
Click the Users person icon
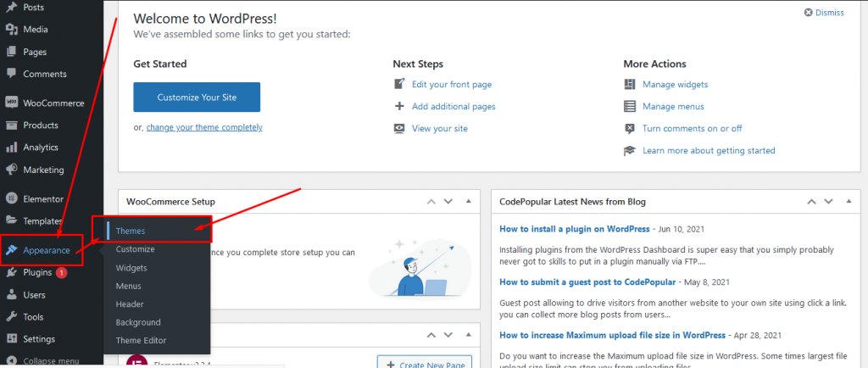click(x=11, y=295)
